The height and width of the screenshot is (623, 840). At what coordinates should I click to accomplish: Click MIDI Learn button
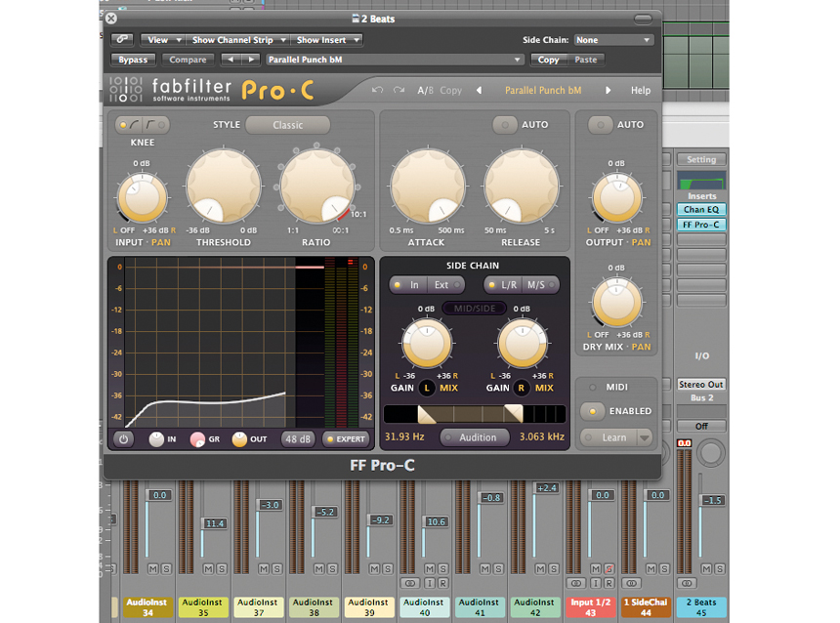[x=609, y=437]
